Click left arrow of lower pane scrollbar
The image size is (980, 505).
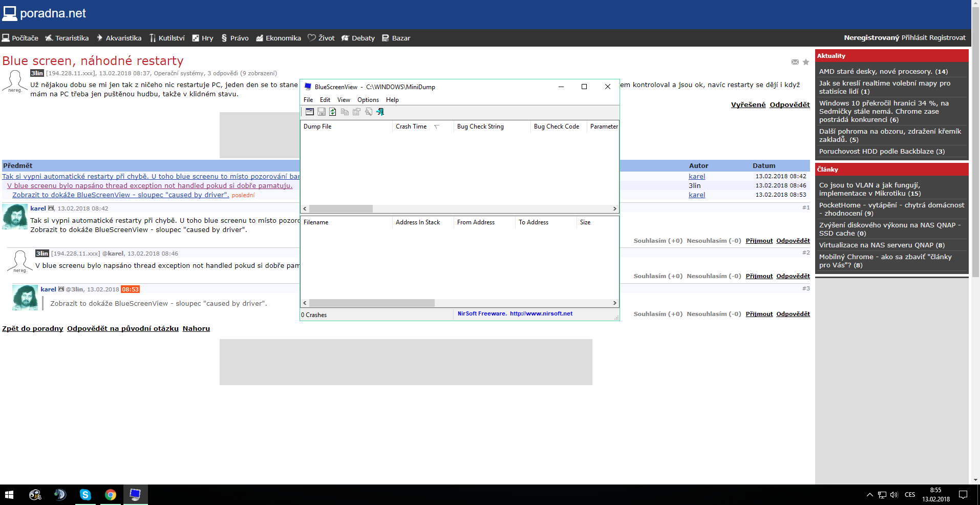coord(305,303)
